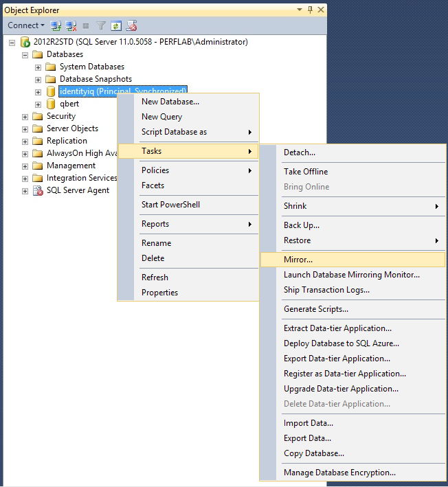The width and height of the screenshot is (448, 487).
Task: Select Take Offline in Tasks submenu
Action: pyautogui.click(x=353, y=172)
